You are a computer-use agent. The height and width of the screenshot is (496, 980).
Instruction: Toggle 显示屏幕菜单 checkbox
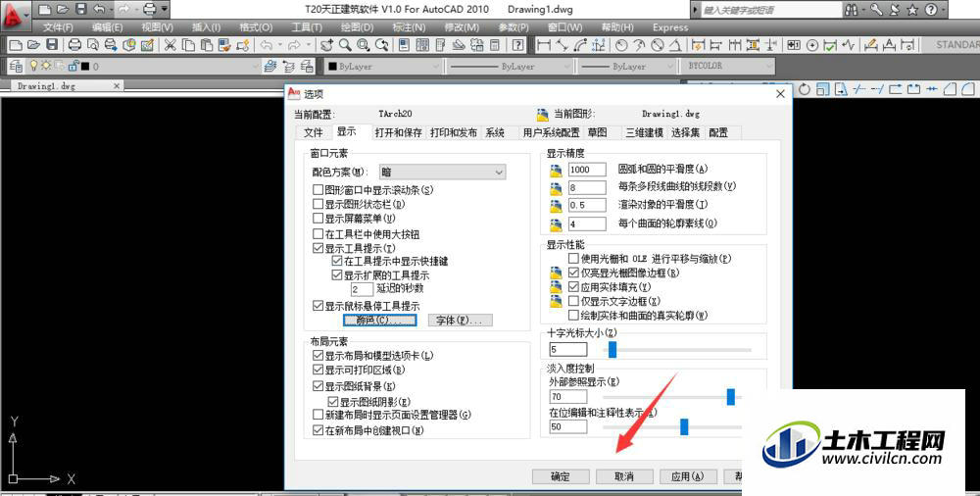(318, 219)
